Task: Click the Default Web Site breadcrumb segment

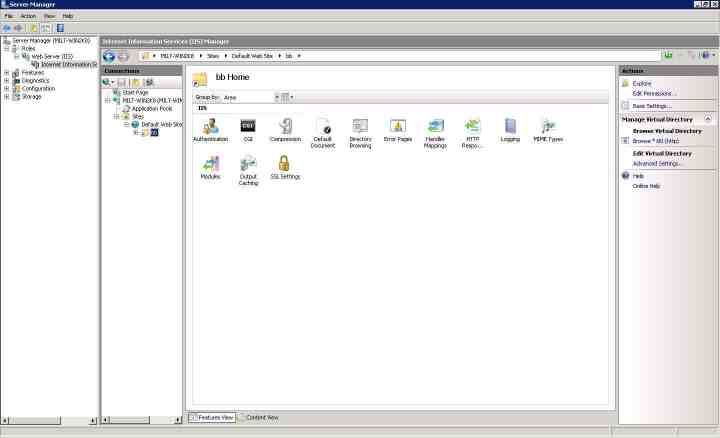Action: click(x=252, y=56)
